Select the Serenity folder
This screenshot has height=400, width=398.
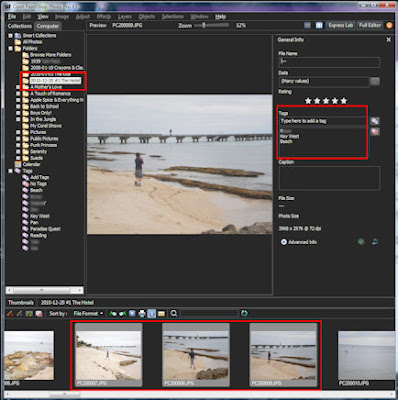click(38, 152)
